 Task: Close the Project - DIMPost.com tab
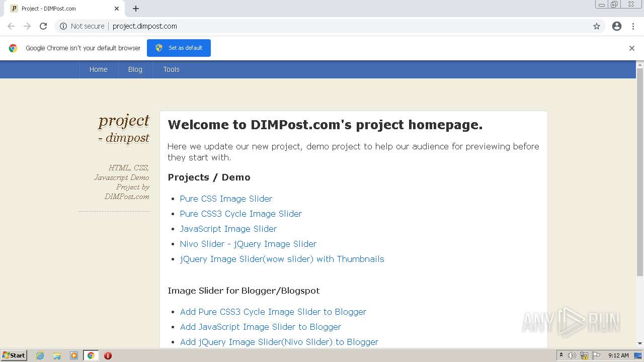[x=117, y=9]
